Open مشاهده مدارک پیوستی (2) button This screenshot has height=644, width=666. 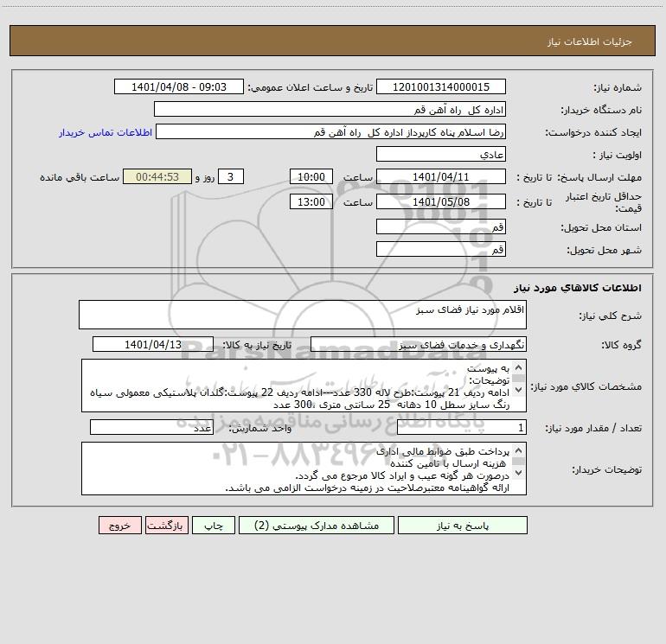317,526
